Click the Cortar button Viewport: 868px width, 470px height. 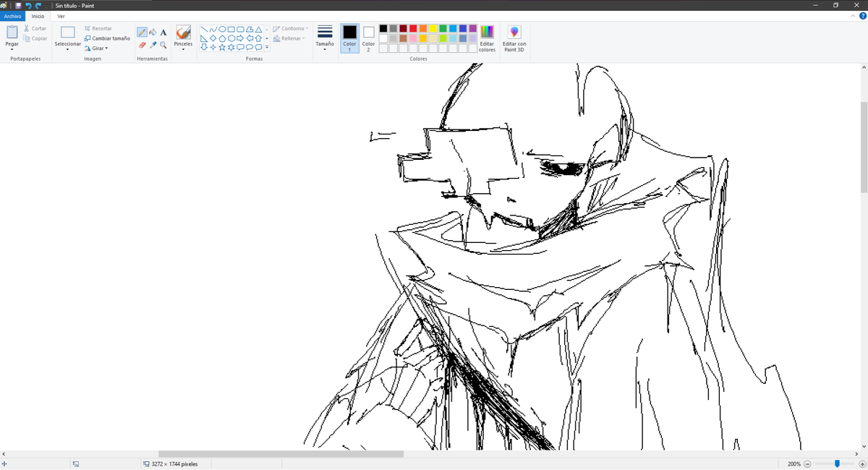[x=35, y=28]
